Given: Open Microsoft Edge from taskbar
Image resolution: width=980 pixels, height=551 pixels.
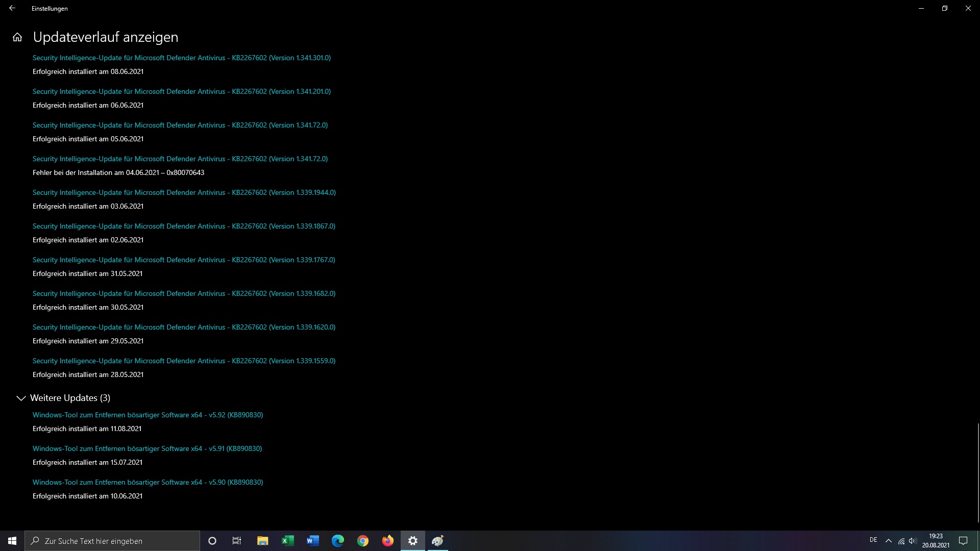Looking at the screenshot, I should click(x=337, y=541).
